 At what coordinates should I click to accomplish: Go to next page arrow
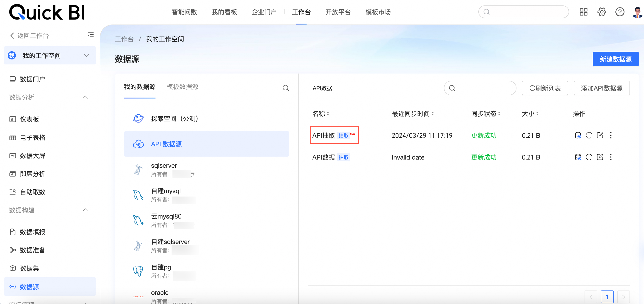tap(623, 297)
